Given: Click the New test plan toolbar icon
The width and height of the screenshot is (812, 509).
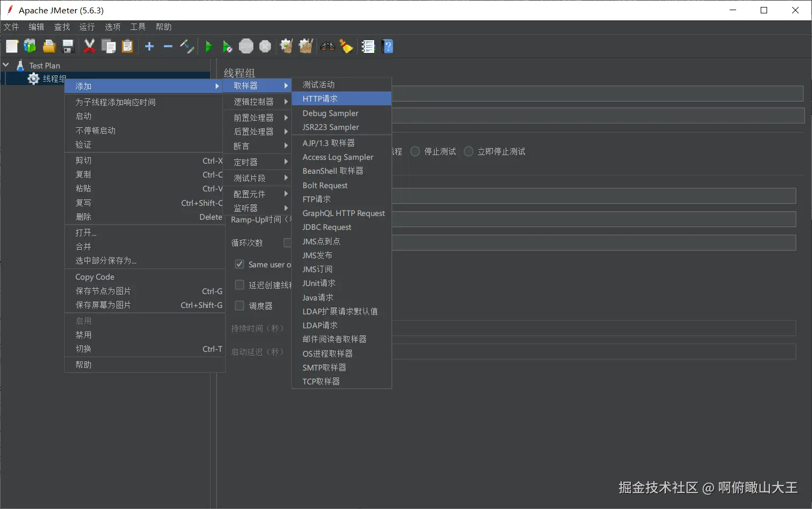Looking at the screenshot, I should click(x=12, y=47).
